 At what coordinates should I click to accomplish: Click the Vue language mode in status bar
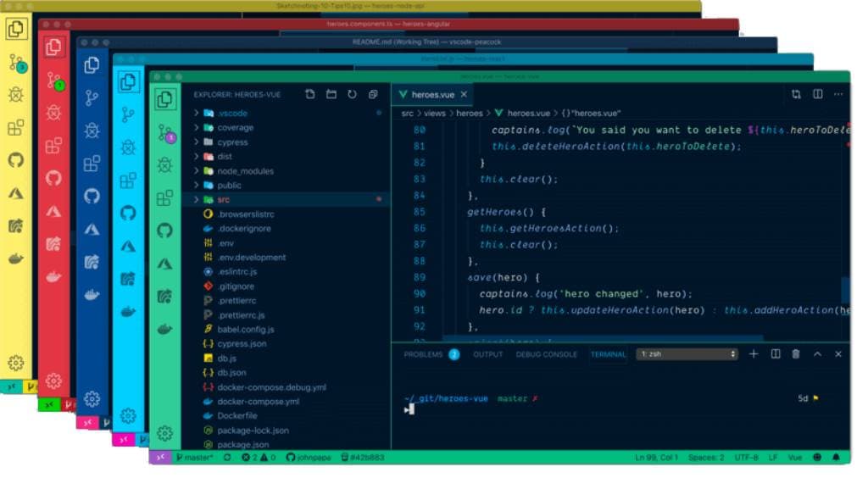[795, 458]
